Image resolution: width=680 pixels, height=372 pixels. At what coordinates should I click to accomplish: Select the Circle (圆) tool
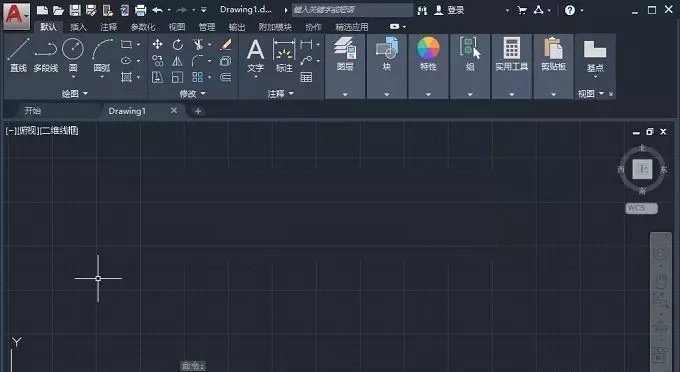73,55
